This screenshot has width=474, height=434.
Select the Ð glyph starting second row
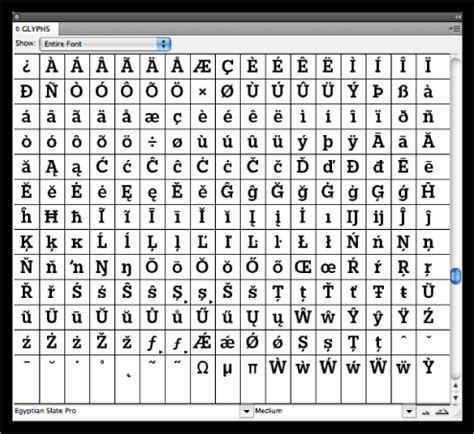(x=27, y=92)
